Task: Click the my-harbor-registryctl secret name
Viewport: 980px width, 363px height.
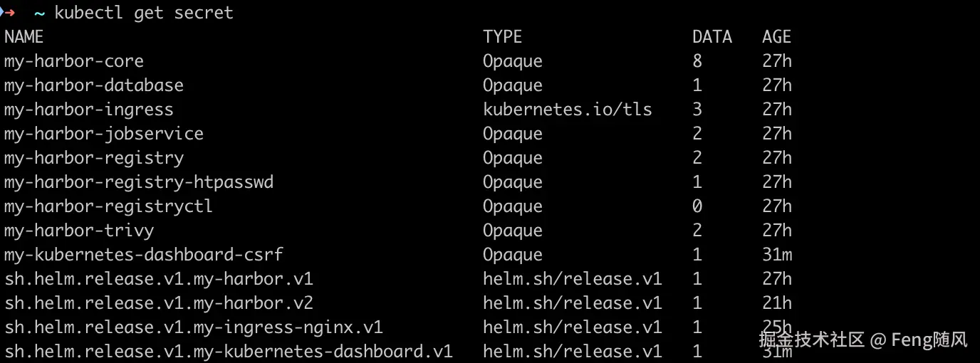Action: pos(108,206)
